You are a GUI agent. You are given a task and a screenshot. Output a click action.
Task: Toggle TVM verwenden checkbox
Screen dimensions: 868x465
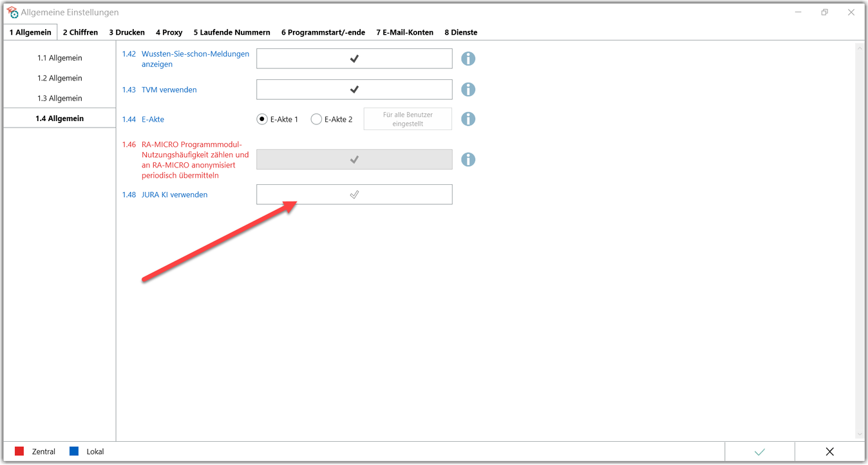[x=354, y=90]
